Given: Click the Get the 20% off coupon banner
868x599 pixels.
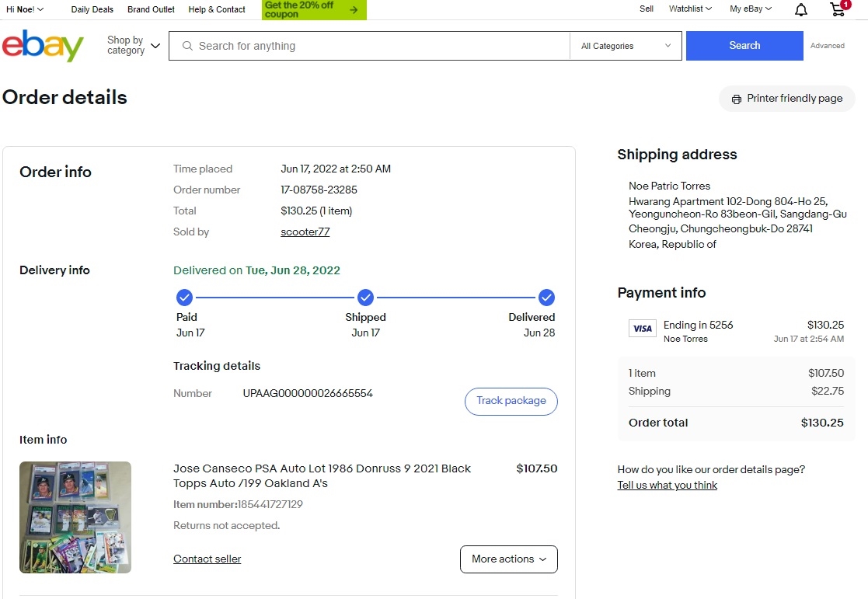Looking at the screenshot, I should (x=314, y=9).
